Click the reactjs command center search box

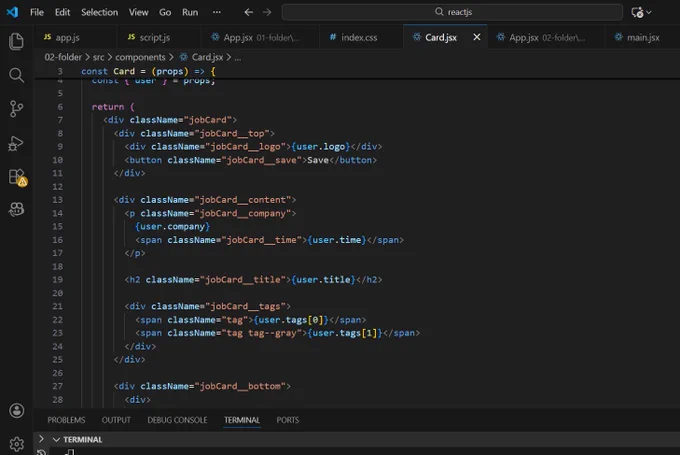pos(452,12)
